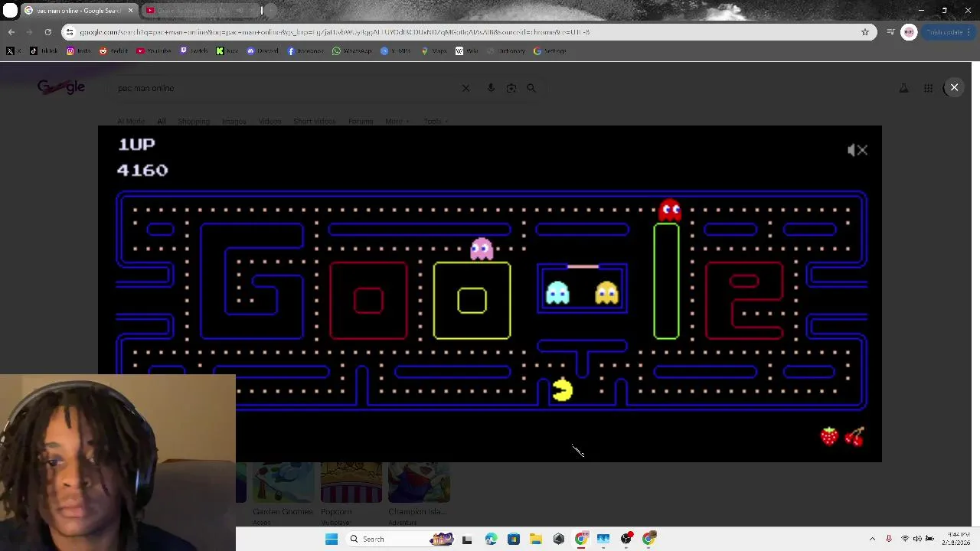Screen dimensions: 980x551
Task: Select the Short videos tab
Action: 314,122
